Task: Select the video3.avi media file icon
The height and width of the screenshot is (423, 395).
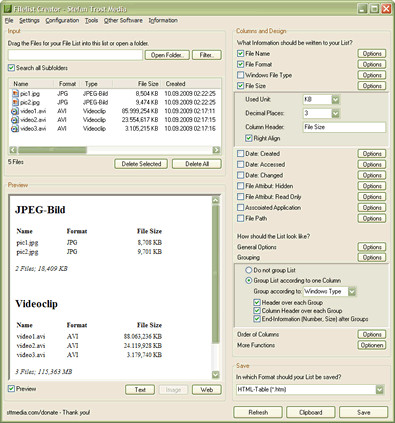Action: click(x=15, y=128)
